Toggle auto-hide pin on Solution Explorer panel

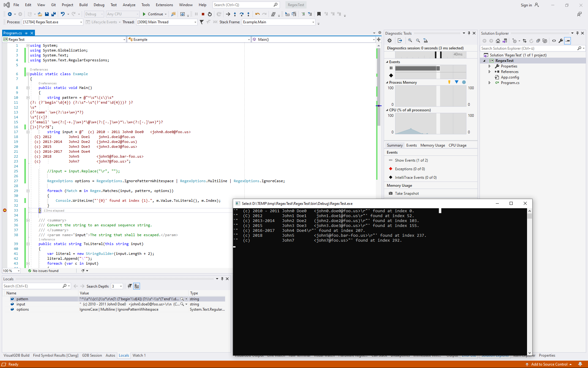point(577,33)
